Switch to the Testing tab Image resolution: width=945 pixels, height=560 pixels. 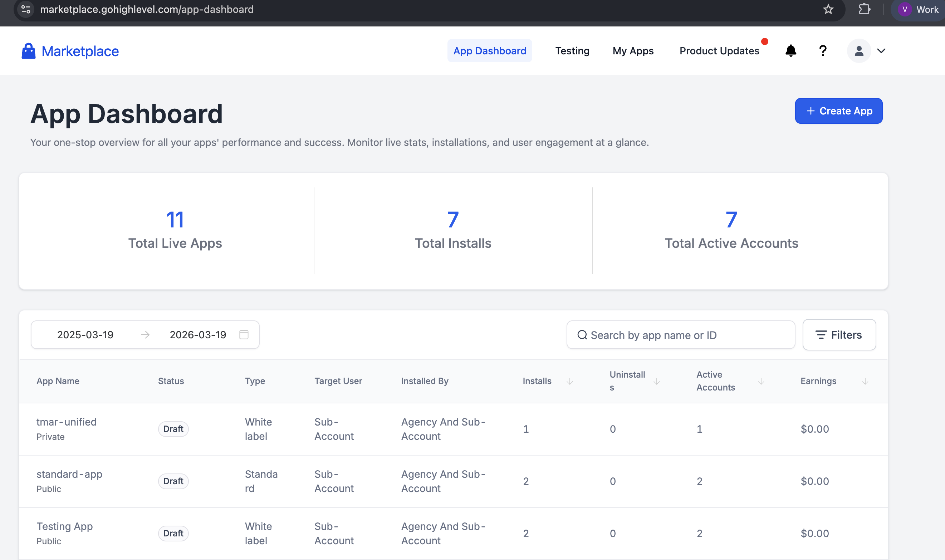(x=572, y=51)
